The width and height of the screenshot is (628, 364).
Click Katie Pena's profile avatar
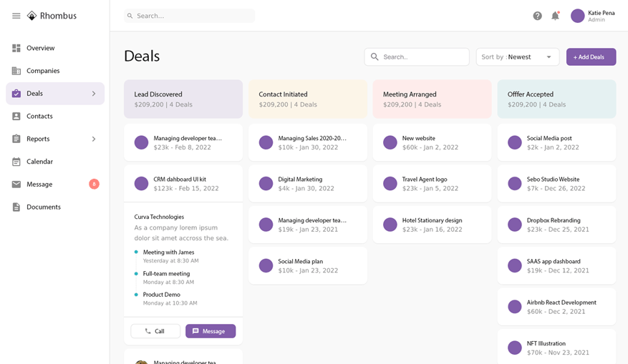pyautogui.click(x=577, y=16)
